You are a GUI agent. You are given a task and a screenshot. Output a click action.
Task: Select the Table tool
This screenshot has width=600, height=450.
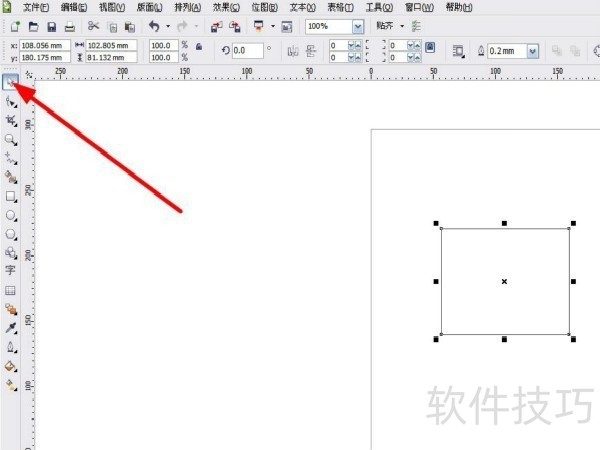(x=10, y=290)
